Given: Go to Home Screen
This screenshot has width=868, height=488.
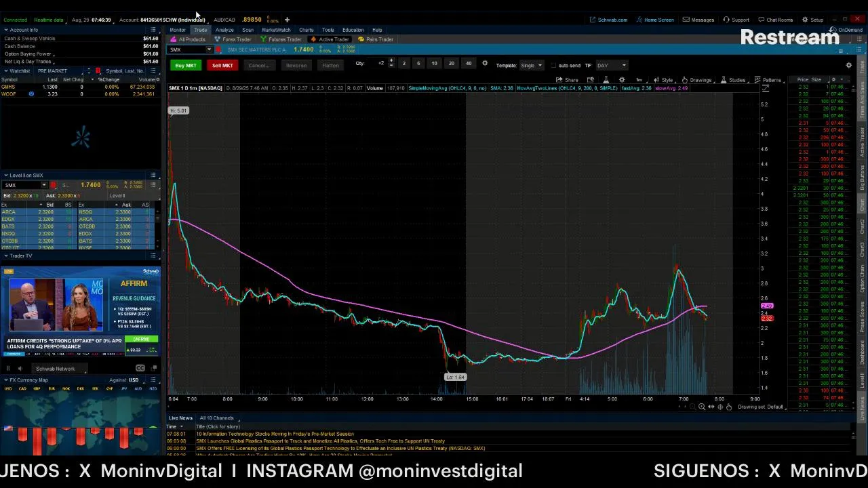Looking at the screenshot, I should [654, 20].
